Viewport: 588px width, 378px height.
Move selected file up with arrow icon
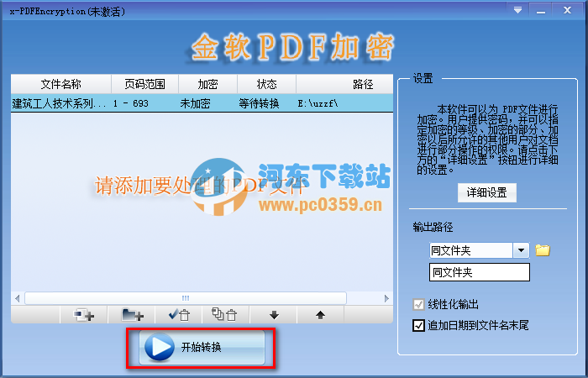[x=320, y=315]
